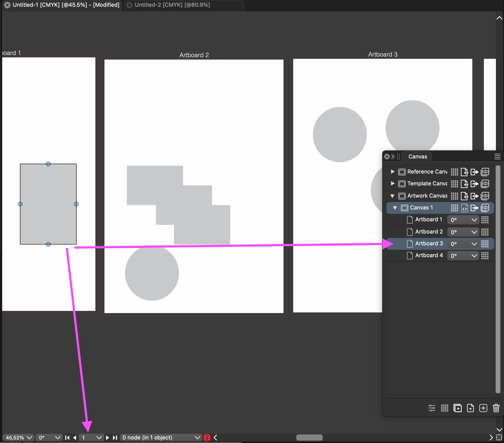Collapse the Canvas 1 tree item

tap(395, 208)
